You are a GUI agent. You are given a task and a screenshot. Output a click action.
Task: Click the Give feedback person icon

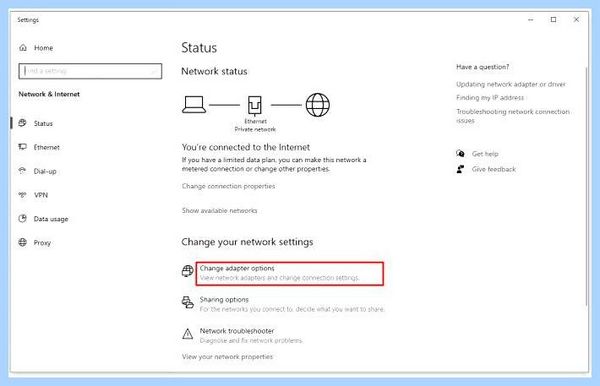460,169
